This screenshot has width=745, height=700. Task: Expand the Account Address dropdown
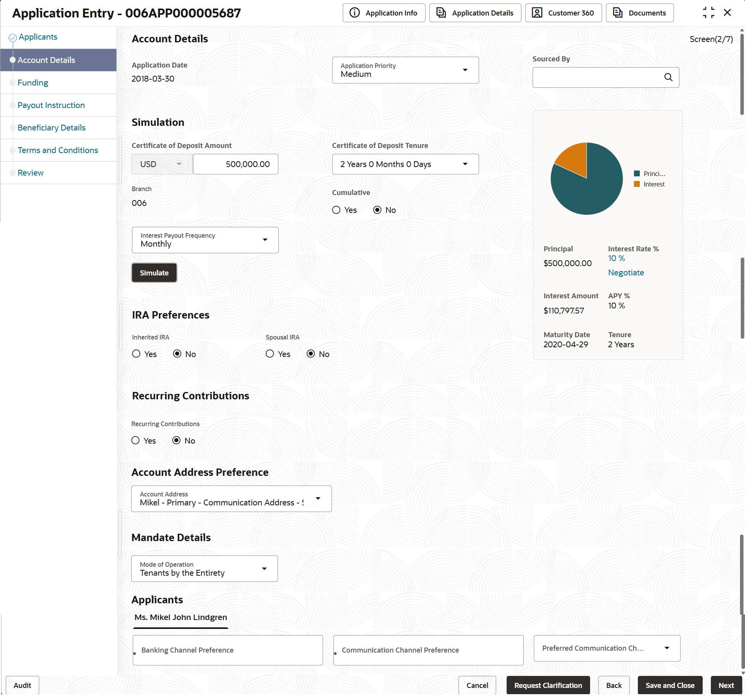tap(231, 499)
